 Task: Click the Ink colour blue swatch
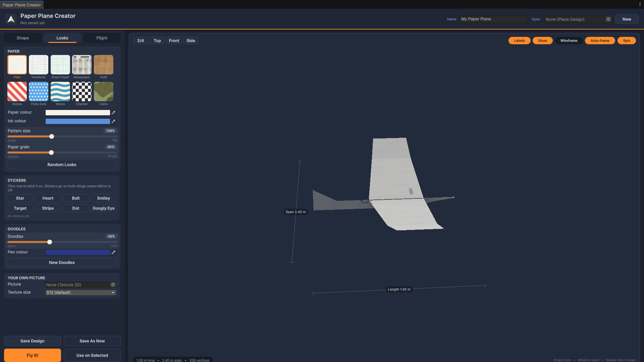tap(78, 121)
